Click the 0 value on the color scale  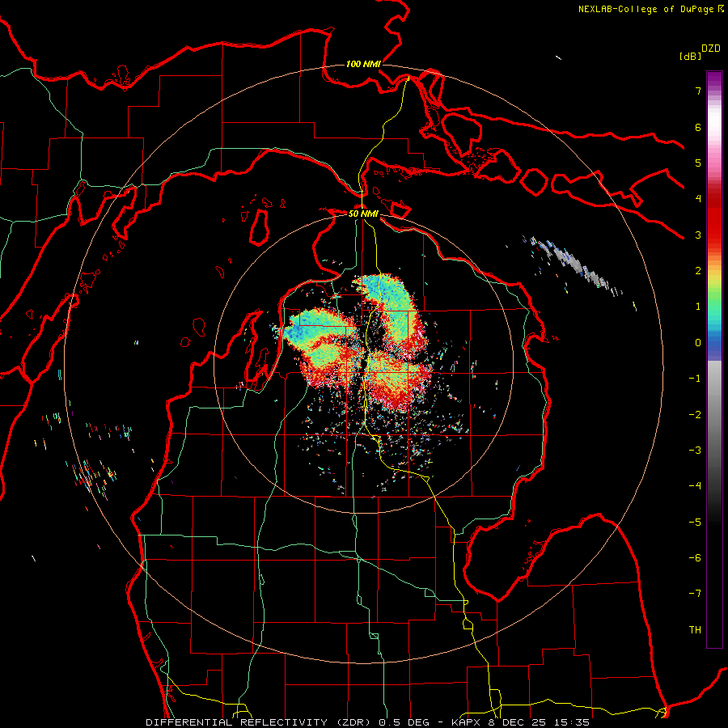(698, 343)
